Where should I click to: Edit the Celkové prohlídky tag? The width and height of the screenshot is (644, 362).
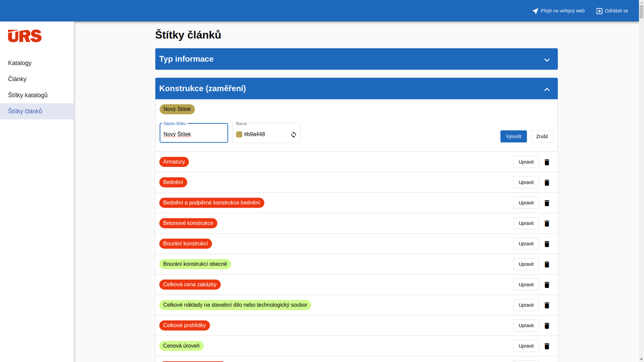526,325
